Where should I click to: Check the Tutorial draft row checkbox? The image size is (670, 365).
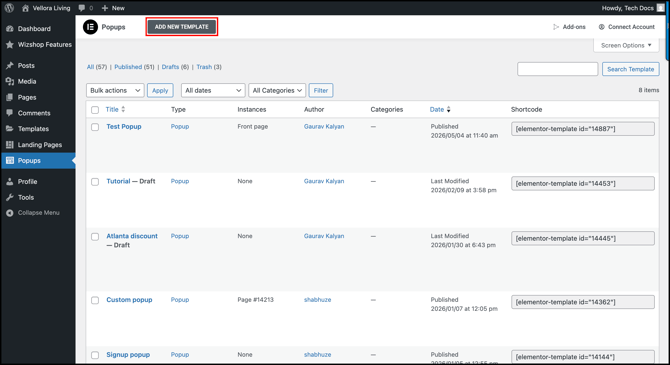[95, 182]
